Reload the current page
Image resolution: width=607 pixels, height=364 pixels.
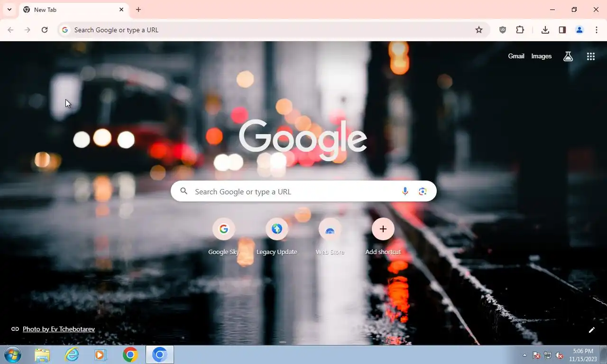(x=45, y=30)
